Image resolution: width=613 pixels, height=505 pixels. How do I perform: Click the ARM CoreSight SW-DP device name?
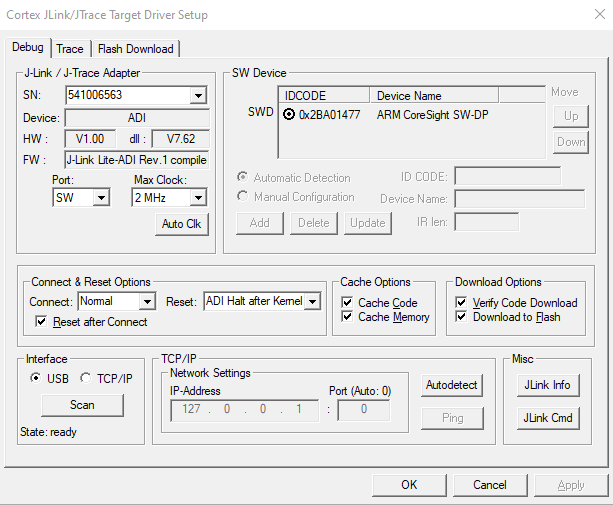[432, 115]
